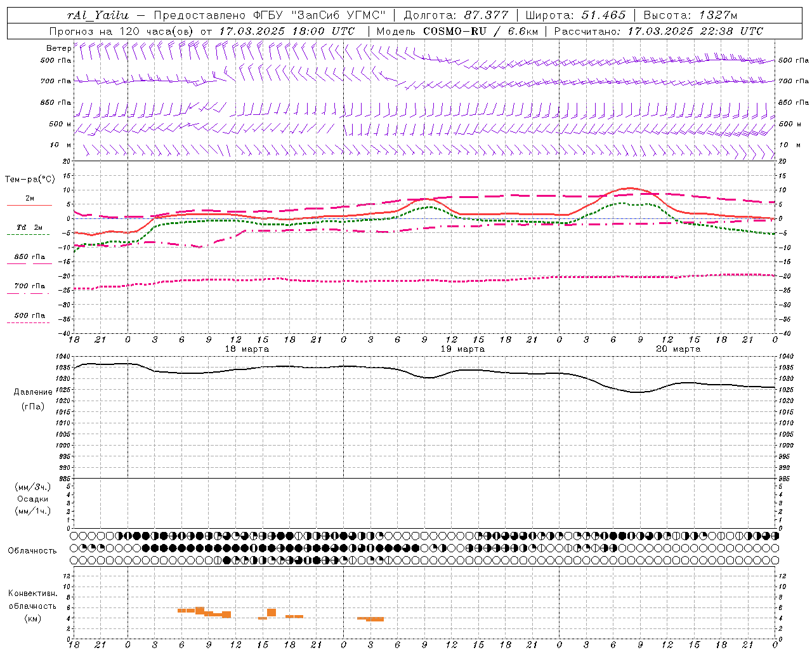Select the (мм/3ч.) precipitation unit label
Image resolution: width=812 pixels, height=650 pixels.
pos(33,487)
